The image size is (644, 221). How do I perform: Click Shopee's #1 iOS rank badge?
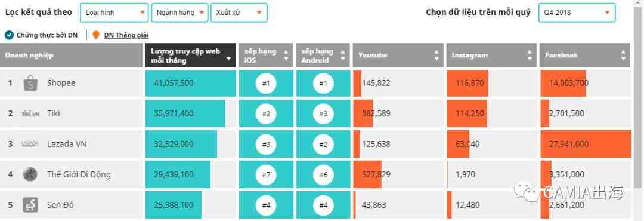tap(266, 84)
